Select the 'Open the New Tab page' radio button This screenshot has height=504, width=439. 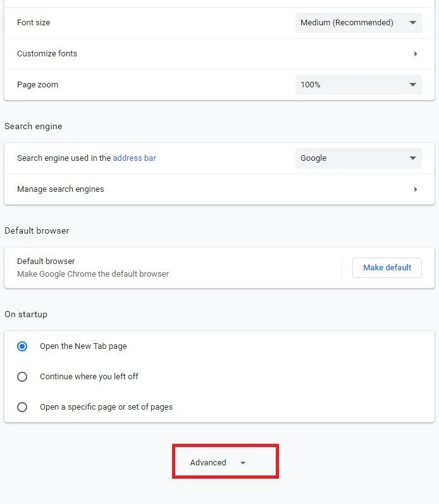22,346
